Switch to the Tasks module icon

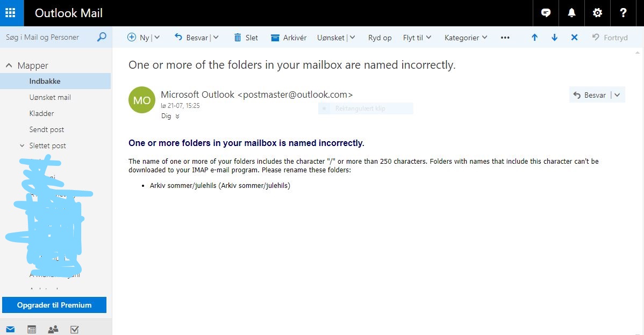click(74, 329)
